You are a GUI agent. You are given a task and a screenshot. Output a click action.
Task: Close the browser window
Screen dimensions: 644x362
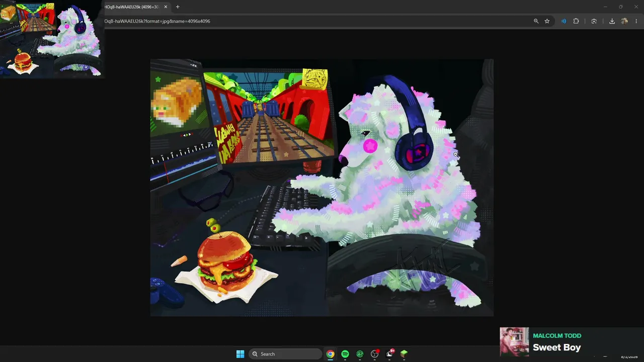(x=636, y=7)
